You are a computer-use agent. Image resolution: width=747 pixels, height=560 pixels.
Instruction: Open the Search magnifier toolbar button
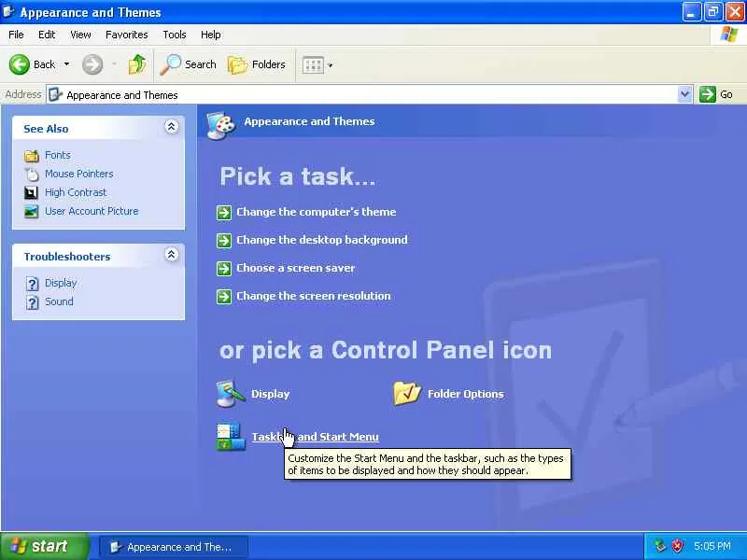[x=188, y=64]
